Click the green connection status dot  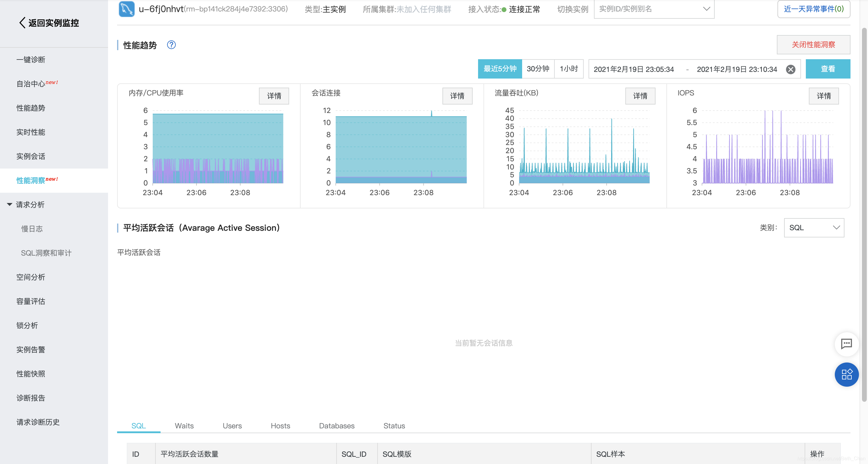pos(504,10)
